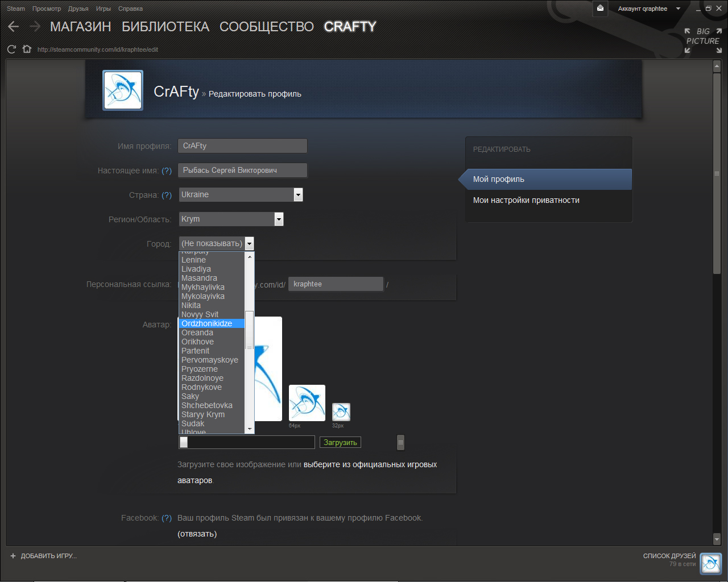Select Sudak in city list
728x582 pixels.
[212, 423]
